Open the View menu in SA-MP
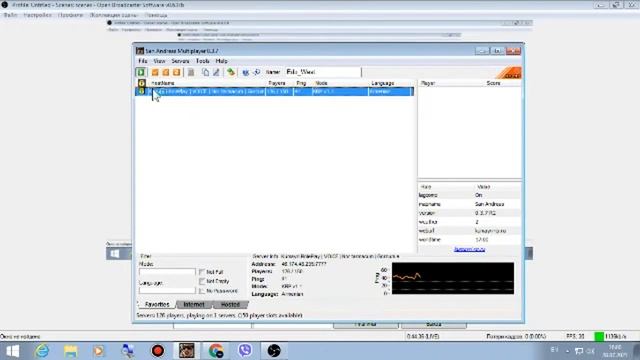This screenshot has height=360, width=640. (x=159, y=61)
